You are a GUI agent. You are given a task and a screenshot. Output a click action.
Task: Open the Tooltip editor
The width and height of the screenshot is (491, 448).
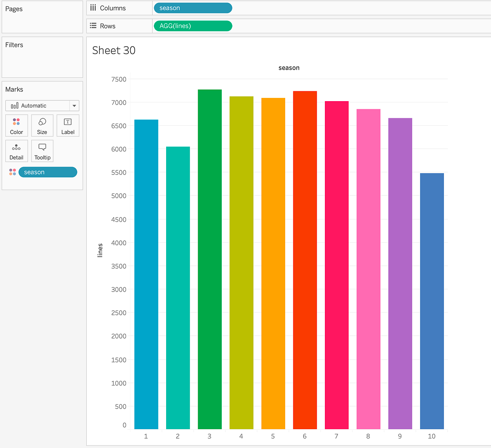click(42, 151)
